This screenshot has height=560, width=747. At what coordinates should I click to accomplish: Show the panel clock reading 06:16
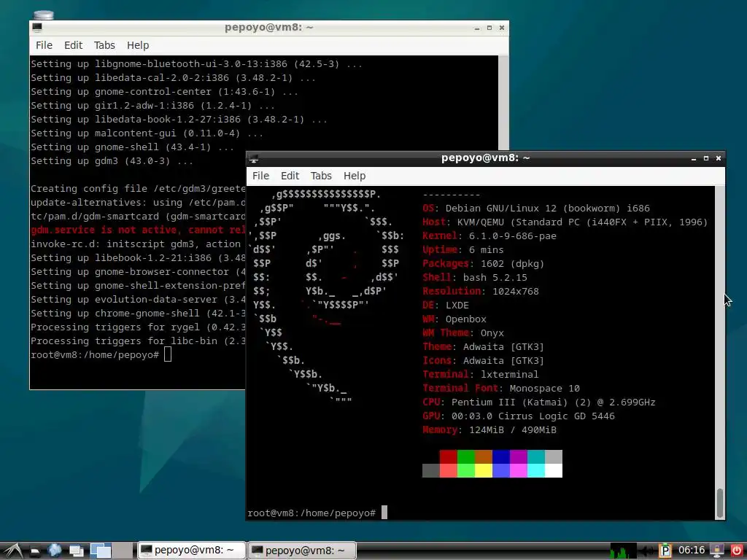(692, 551)
